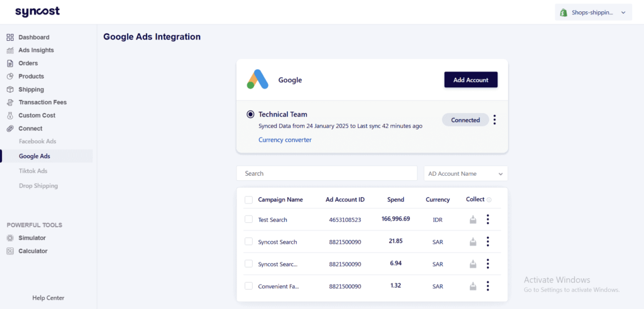
Task: Toggle the select-all checkbox in table header
Action: 248,200
